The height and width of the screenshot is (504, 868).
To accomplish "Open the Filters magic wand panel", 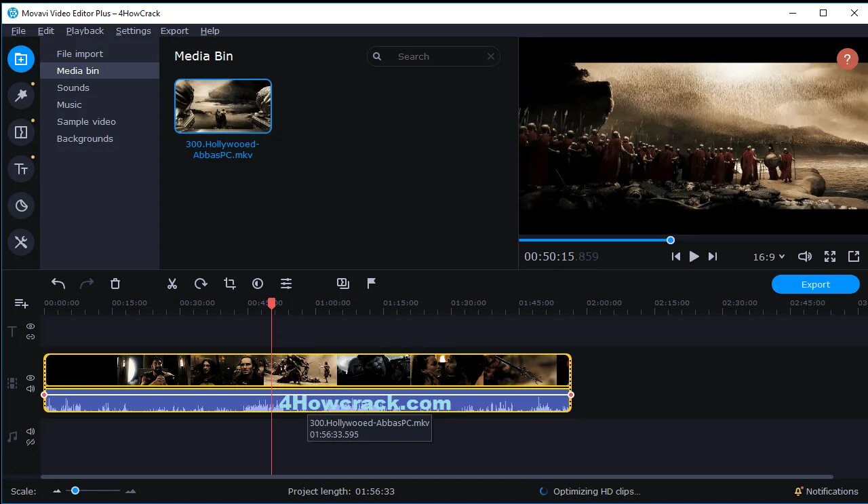I will pyautogui.click(x=21, y=96).
